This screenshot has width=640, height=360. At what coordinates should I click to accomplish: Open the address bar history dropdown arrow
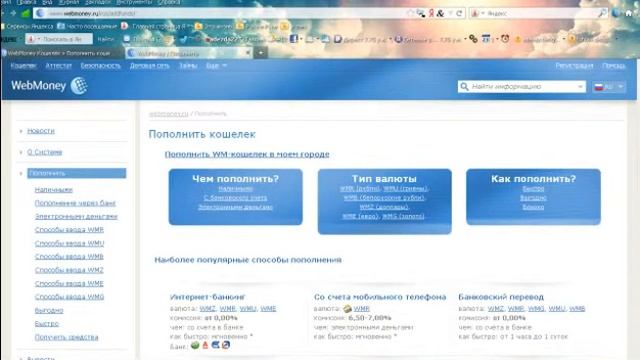coord(451,13)
